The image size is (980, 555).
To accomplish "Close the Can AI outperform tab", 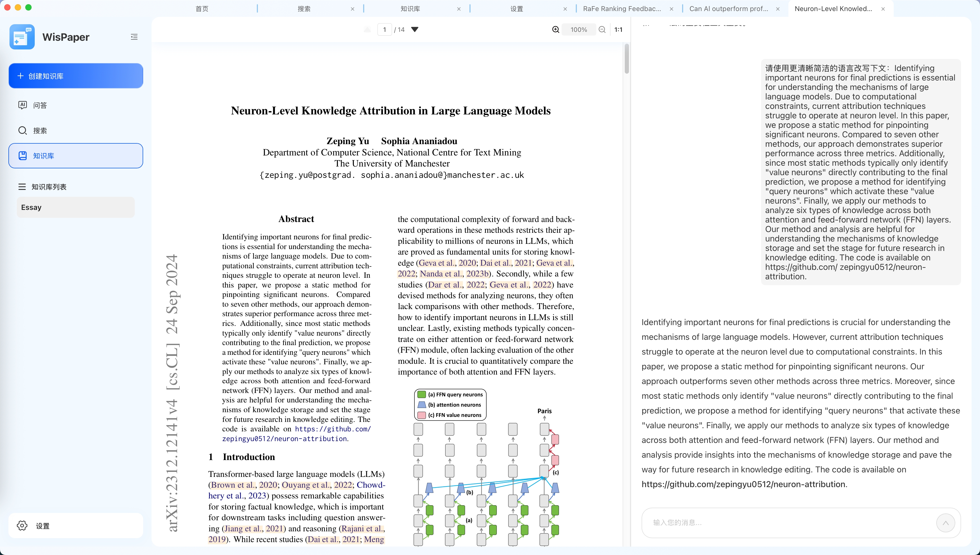I will [x=778, y=9].
